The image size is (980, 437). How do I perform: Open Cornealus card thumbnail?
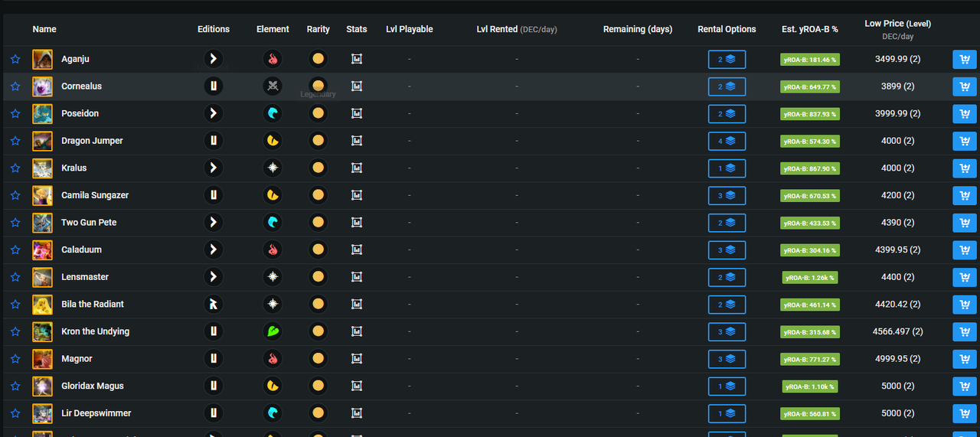pyautogui.click(x=42, y=86)
